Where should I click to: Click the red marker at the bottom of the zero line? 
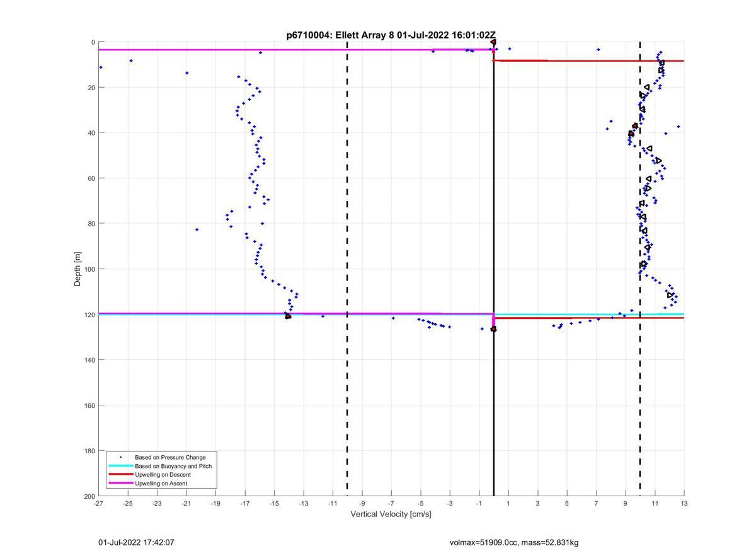pos(493,329)
